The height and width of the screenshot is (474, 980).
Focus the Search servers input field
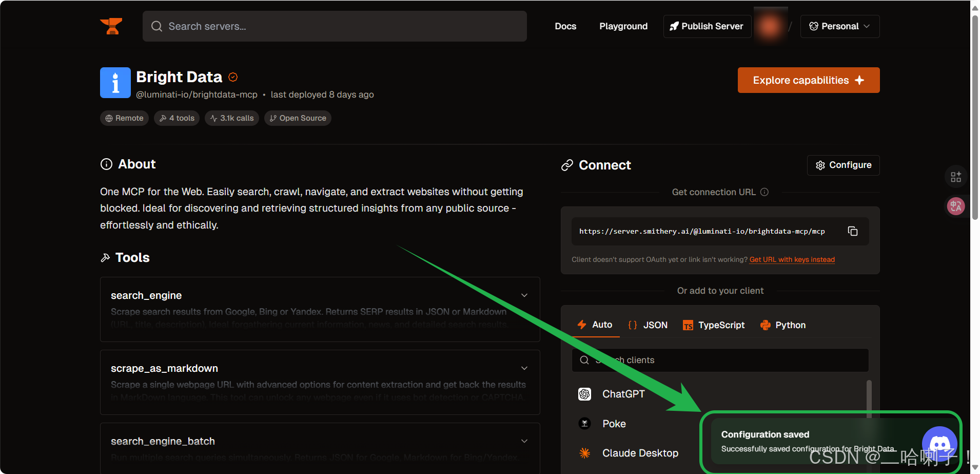[x=335, y=26]
